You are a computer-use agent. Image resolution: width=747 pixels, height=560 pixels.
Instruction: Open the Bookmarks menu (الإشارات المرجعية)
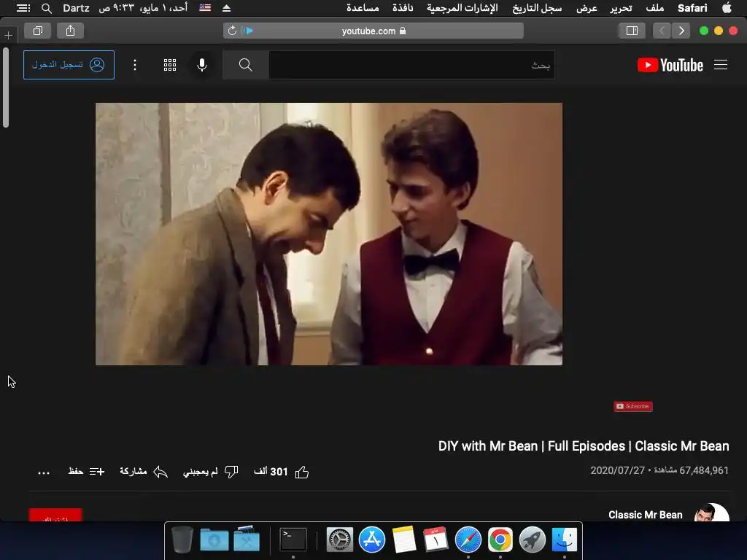click(x=462, y=7)
